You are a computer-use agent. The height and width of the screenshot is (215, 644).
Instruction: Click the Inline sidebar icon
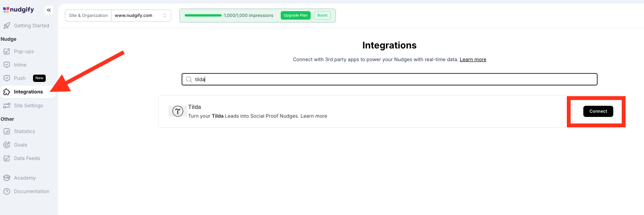tap(7, 65)
